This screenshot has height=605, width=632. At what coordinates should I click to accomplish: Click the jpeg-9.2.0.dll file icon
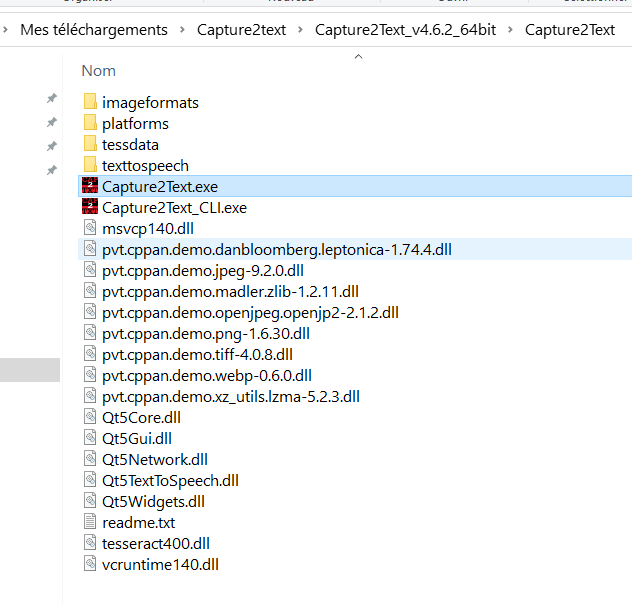(90, 269)
